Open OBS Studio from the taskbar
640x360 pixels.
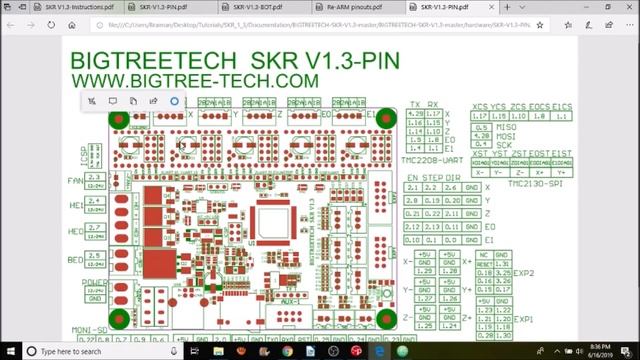tap(333, 351)
